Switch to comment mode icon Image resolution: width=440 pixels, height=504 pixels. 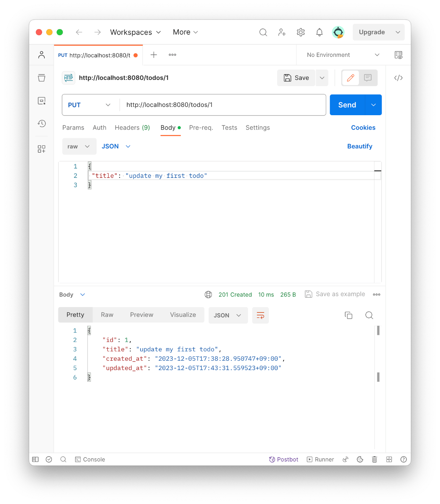368,78
